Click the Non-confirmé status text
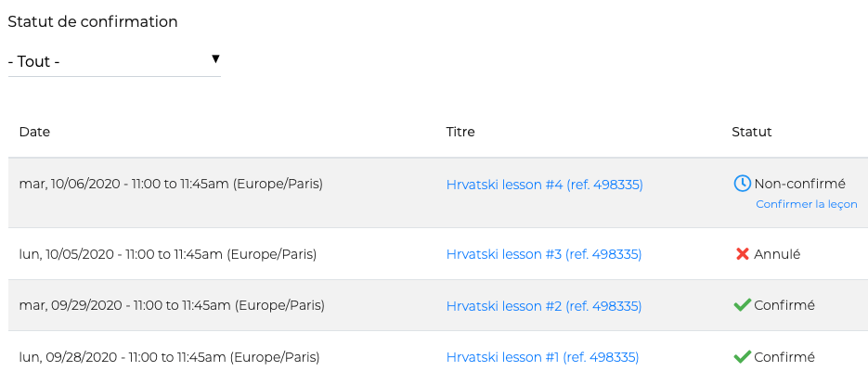868x384 pixels. (799, 184)
